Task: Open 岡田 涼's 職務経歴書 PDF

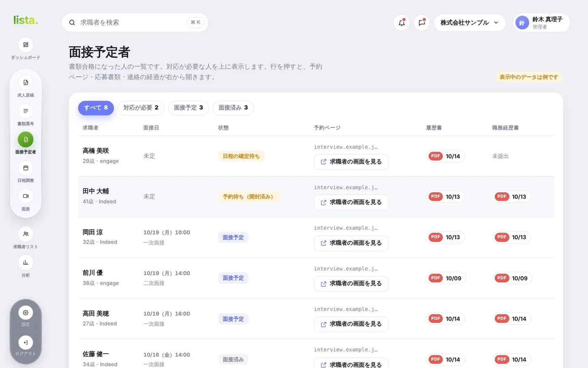Action: point(512,237)
